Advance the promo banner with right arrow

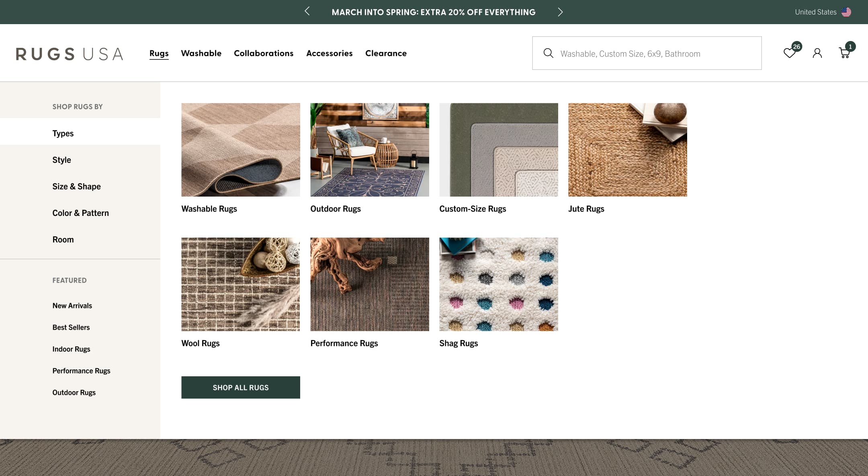point(560,12)
